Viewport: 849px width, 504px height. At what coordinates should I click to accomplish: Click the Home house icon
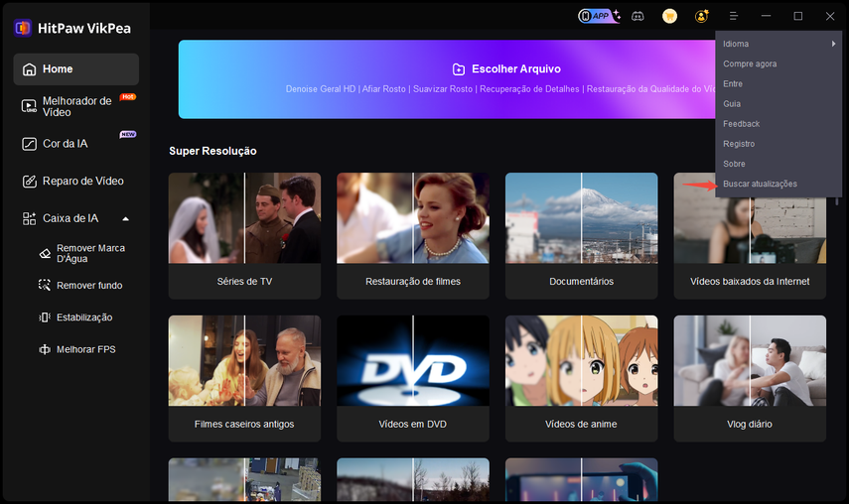pyautogui.click(x=29, y=69)
